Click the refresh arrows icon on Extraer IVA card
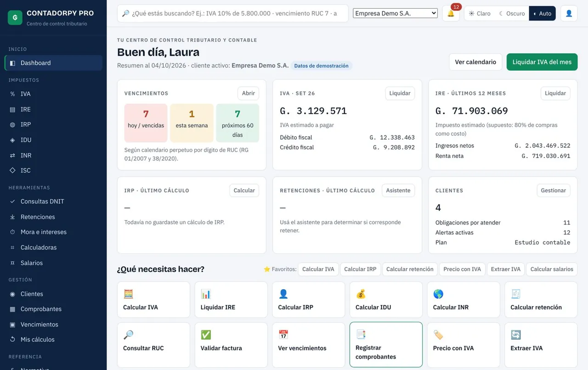588x370 pixels. [x=516, y=335]
